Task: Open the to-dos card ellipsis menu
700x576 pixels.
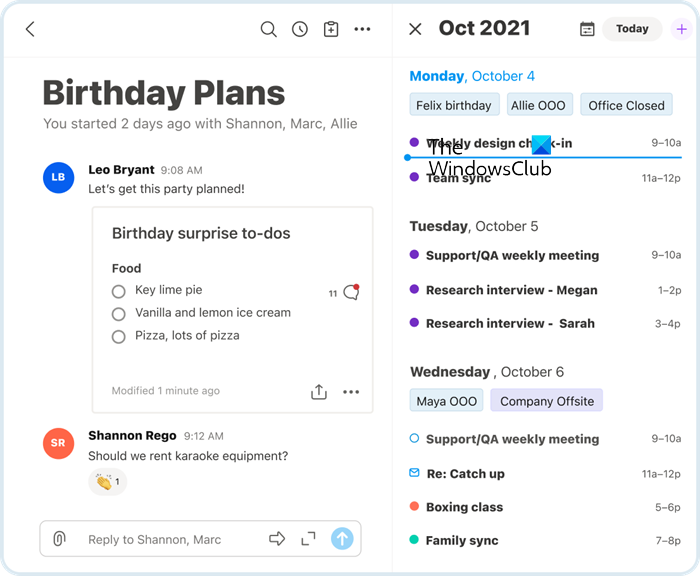Action: click(x=351, y=392)
